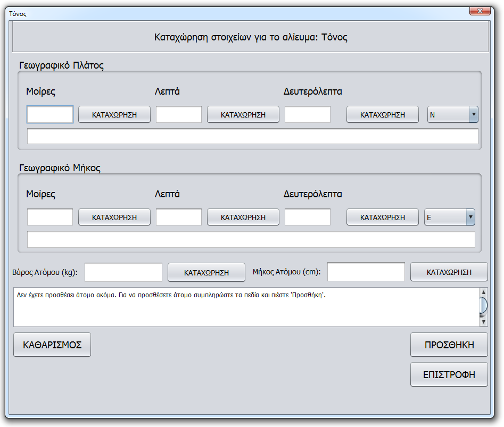
Task: Select the latitude Δευτερόλεπτα input field
Action: 308,114
